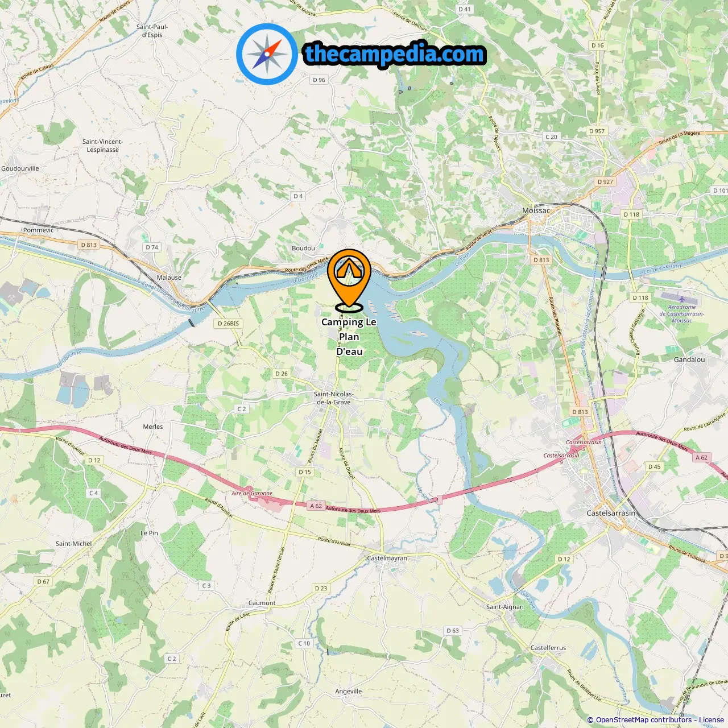Select the Castelsarrasin town label
The height and width of the screenshot is (728, 728).
pos(611,513)
